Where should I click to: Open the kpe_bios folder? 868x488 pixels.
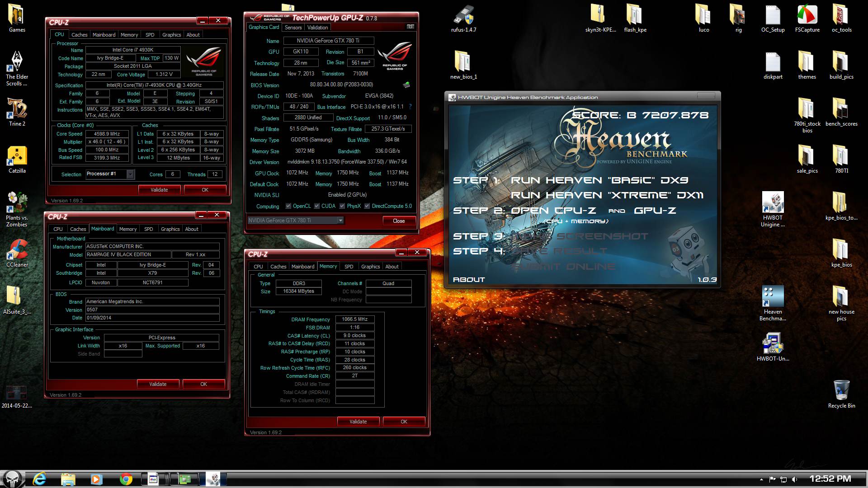click(x=841, y=253)
